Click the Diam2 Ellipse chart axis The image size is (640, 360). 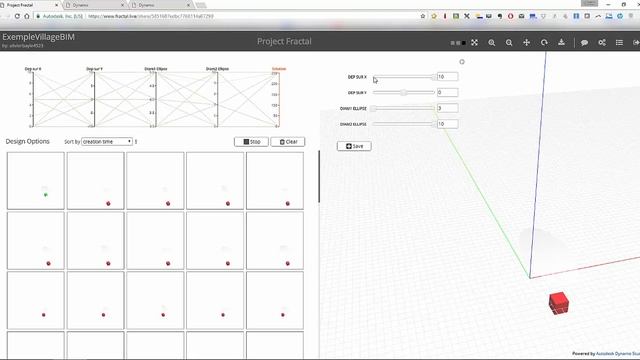click(217, 99)
